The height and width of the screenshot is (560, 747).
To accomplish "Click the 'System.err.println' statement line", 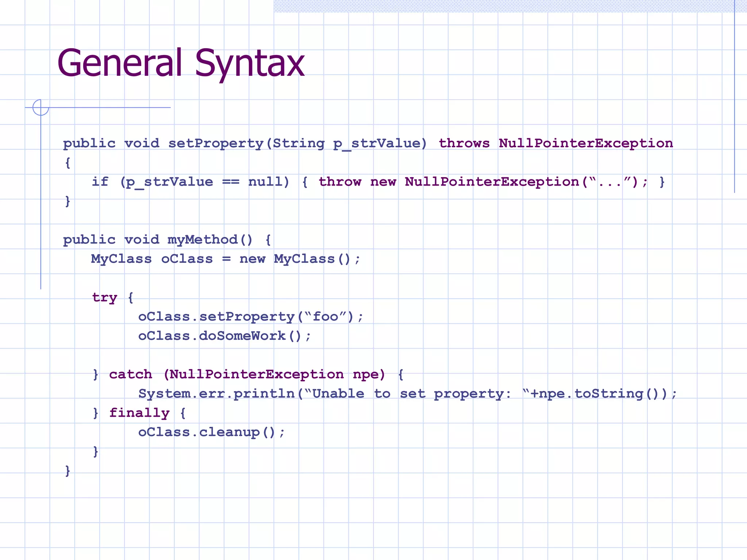I will click(408, 394).
